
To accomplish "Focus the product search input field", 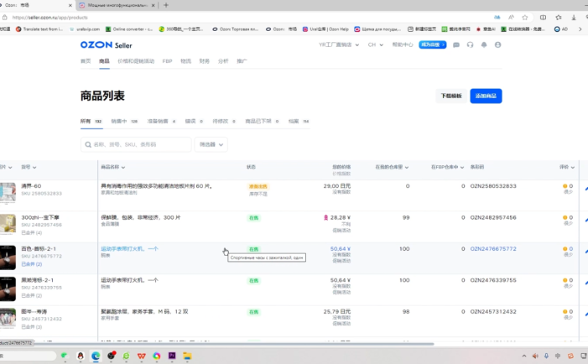I will (136, 144).
